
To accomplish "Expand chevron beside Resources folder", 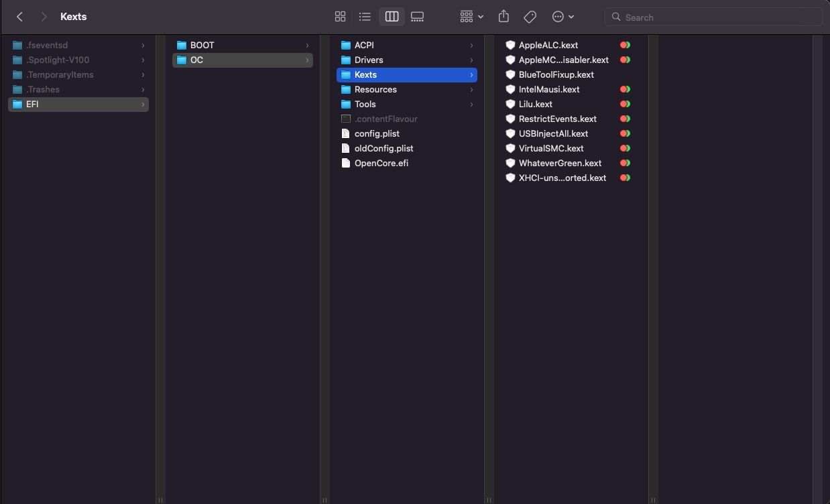I will (x=471, y=89).
